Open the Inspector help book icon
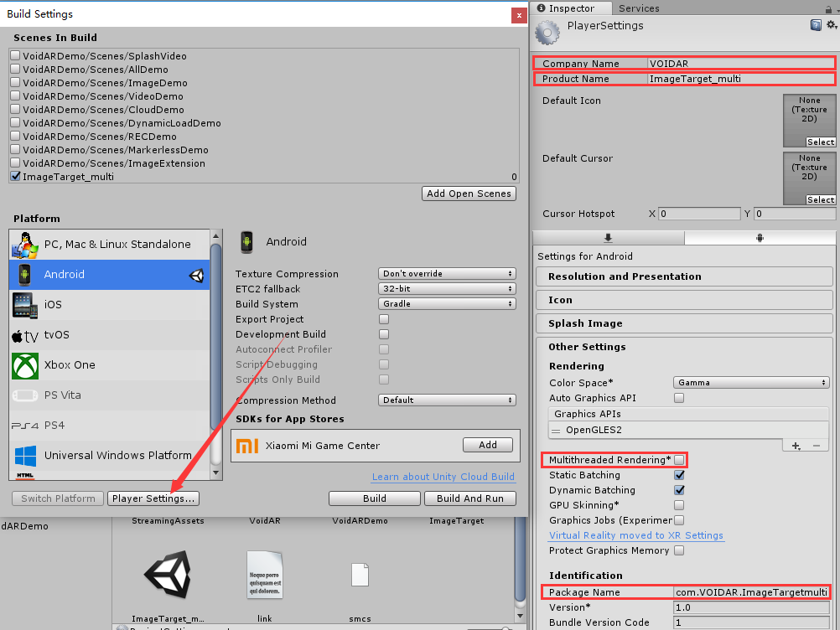 [816, 25]
